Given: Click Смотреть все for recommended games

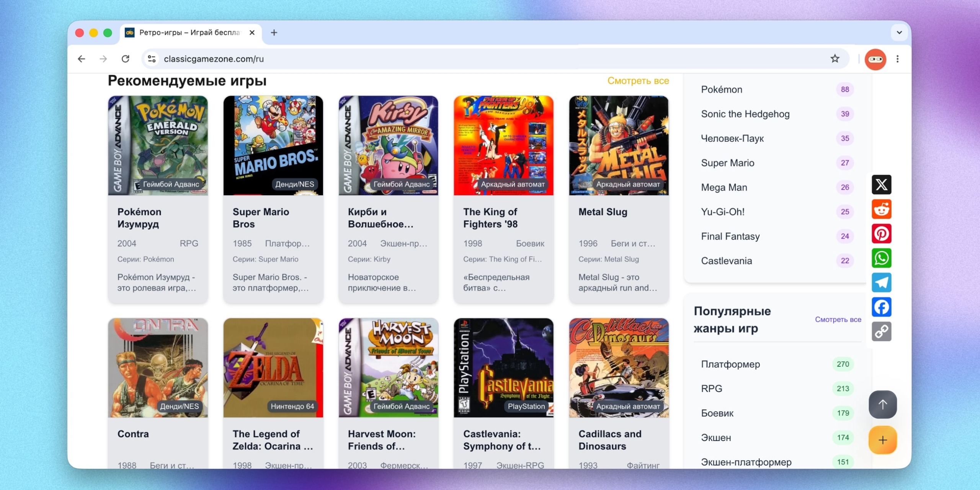Looking at the screenshot, I should point(638,81).
